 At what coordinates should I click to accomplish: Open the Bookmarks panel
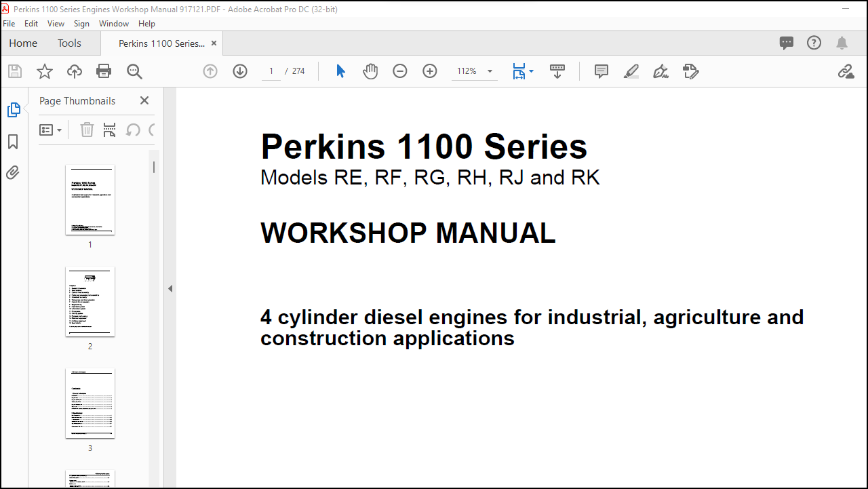click(x=13, y=142)
